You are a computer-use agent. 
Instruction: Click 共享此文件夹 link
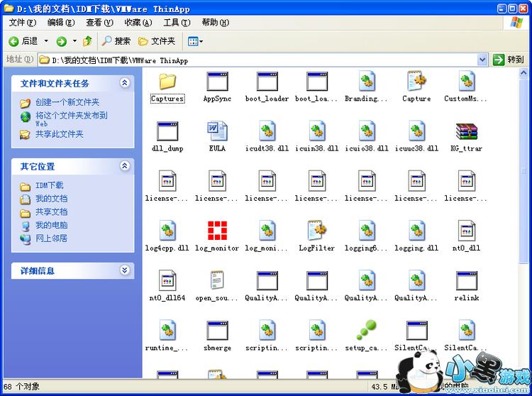[x=60, y=134]
